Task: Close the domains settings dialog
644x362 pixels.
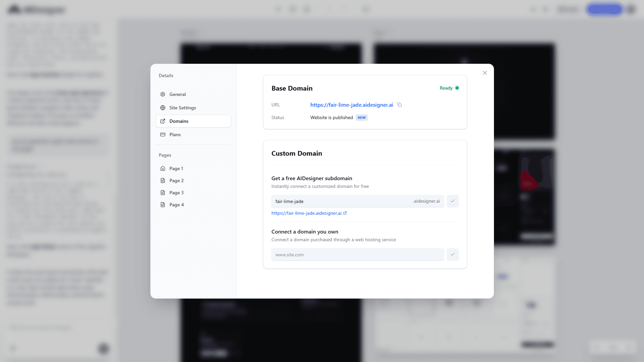Action: [485, 73]
